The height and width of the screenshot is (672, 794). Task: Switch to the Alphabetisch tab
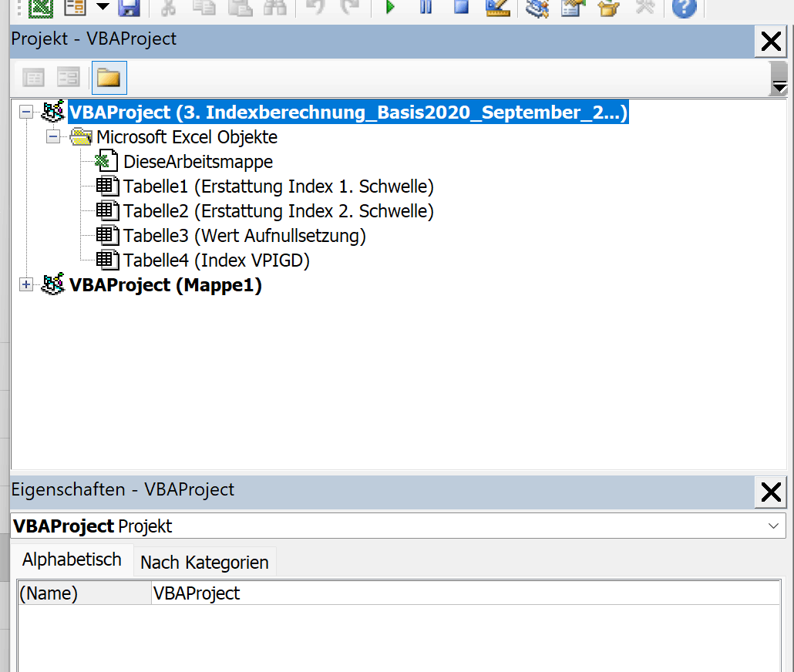point(72,559)
